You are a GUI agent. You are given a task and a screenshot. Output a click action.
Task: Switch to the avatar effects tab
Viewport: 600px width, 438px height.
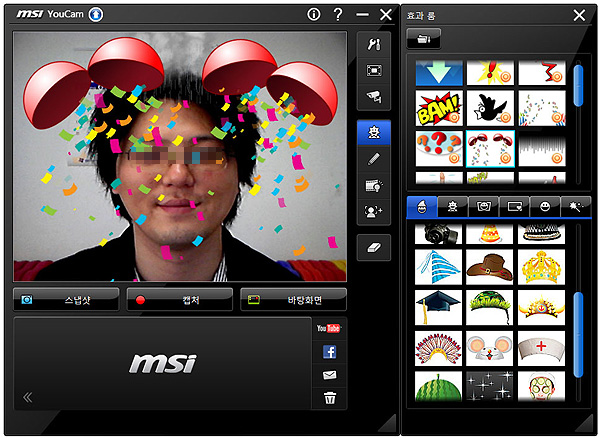click(453, 207)
